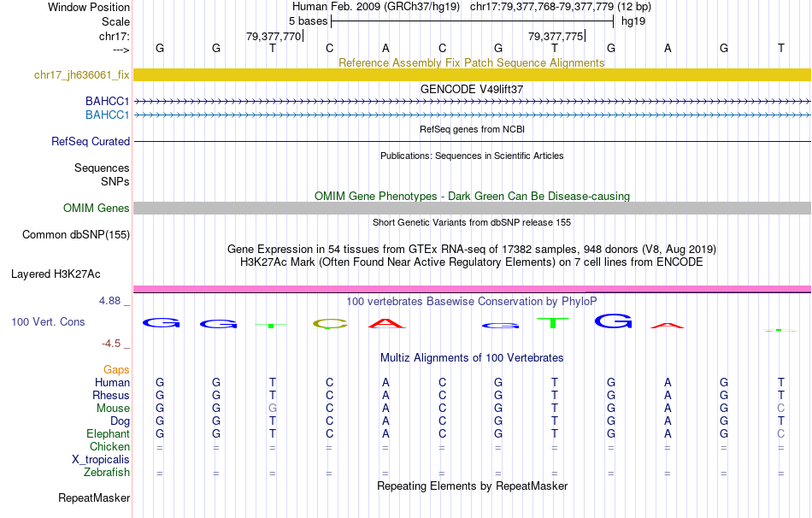812x518 pixels.
Task: Click the X_tropicalis species label
Action: point(101,460)
